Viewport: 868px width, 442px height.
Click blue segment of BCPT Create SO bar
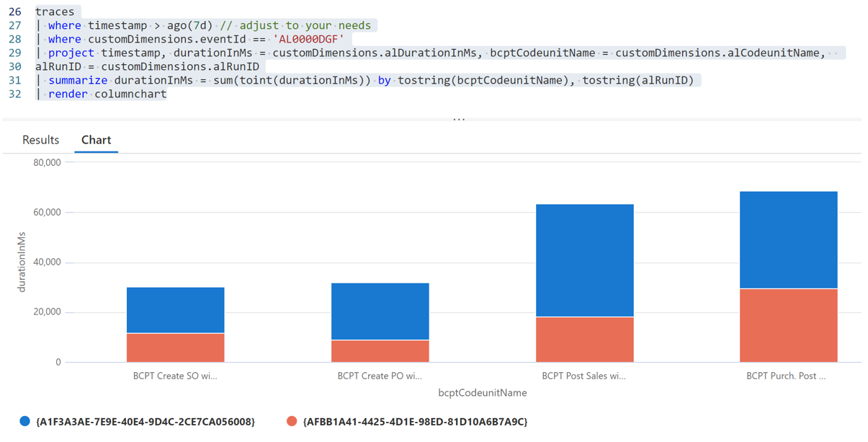(175, 310)
